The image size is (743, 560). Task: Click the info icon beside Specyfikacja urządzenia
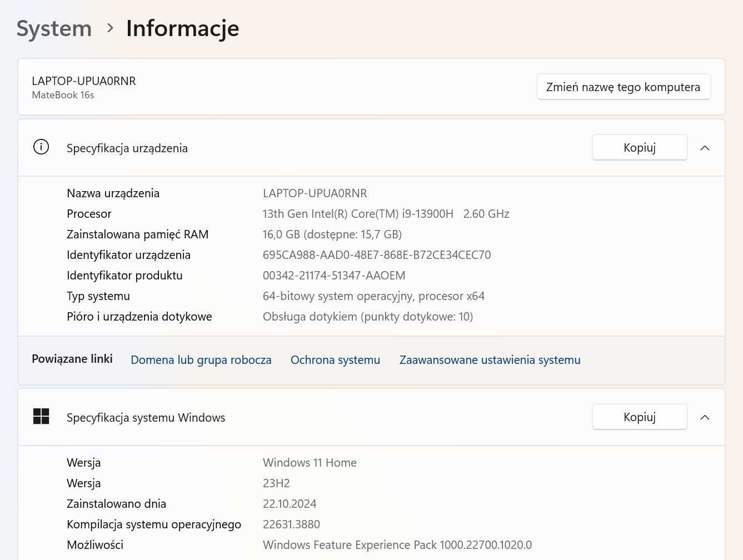click(x=41, y=147)
